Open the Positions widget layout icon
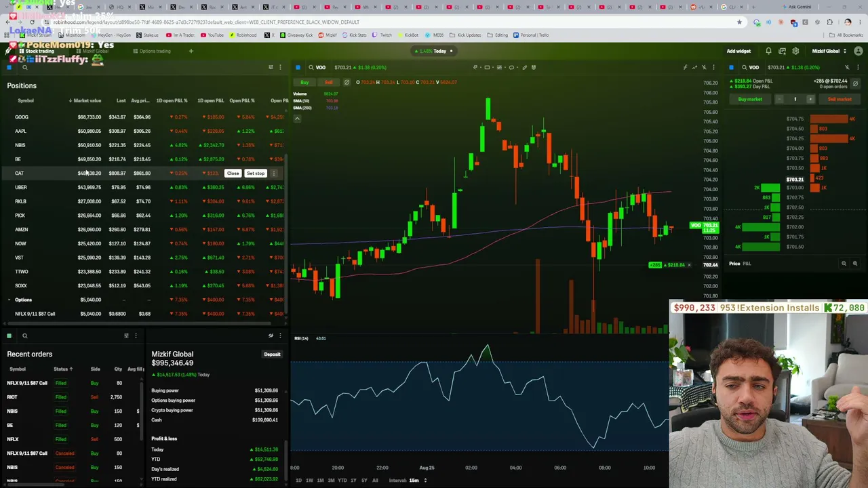 [x=271, y=67]
